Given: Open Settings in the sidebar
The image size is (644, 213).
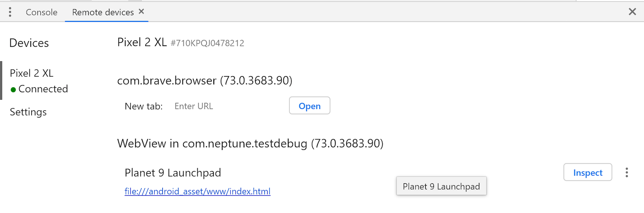Looking at the screenshot, I should click(28, 112).
